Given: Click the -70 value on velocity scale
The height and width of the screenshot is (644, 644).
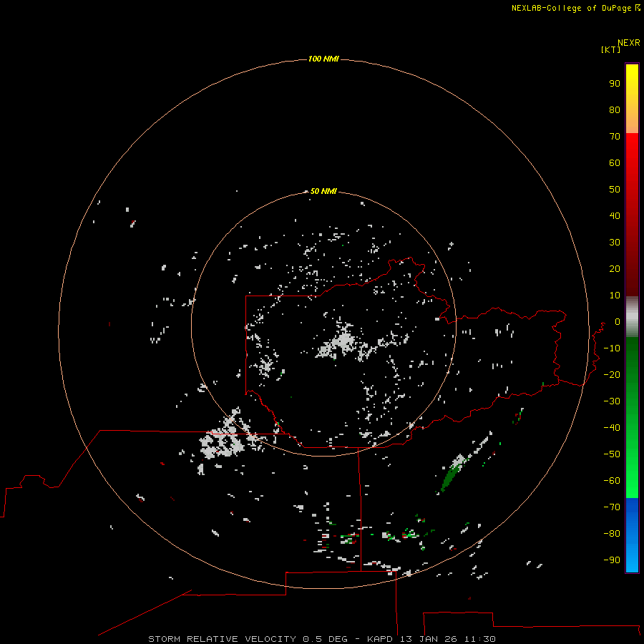Looking at the screenshot, I should 612,507.
